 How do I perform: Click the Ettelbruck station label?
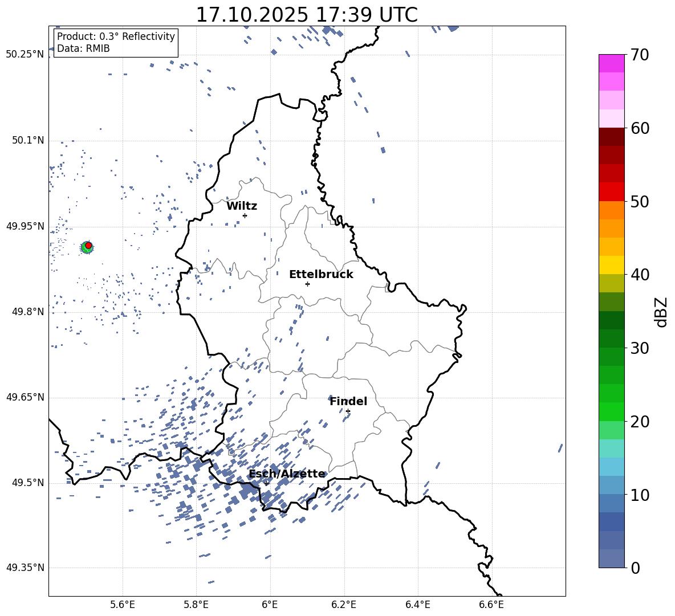pyautogui.click(x=321, y=275)
